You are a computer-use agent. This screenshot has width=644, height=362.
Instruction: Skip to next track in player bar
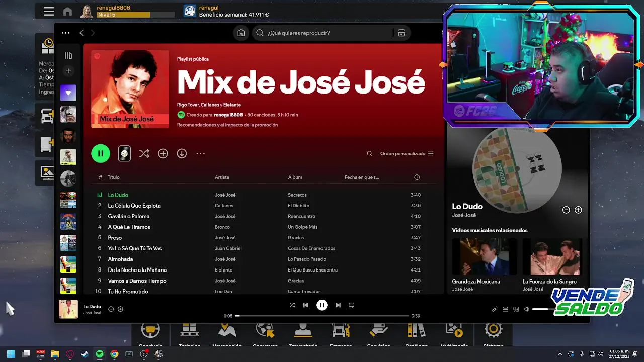[338, 305]
